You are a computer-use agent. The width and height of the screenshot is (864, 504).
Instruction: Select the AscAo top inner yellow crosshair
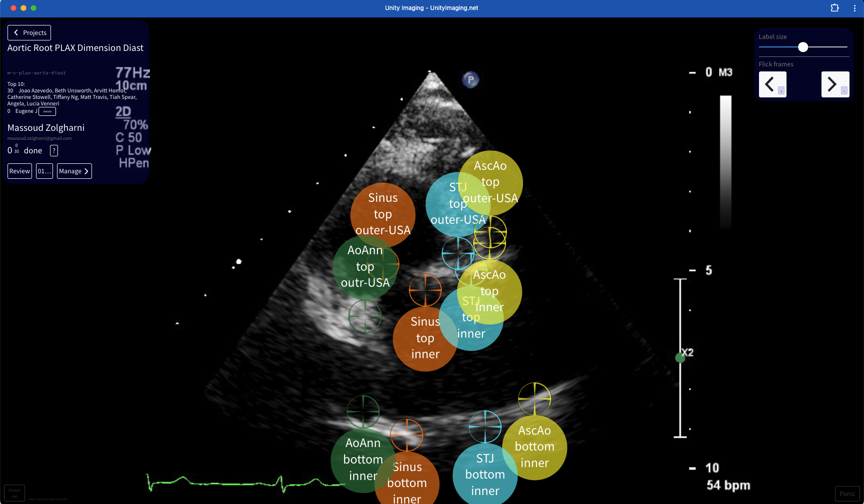tap(489, 243)
